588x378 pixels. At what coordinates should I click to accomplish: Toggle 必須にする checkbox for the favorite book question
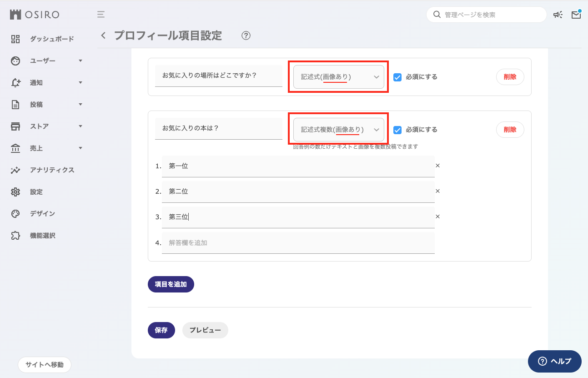coord(397,130)
